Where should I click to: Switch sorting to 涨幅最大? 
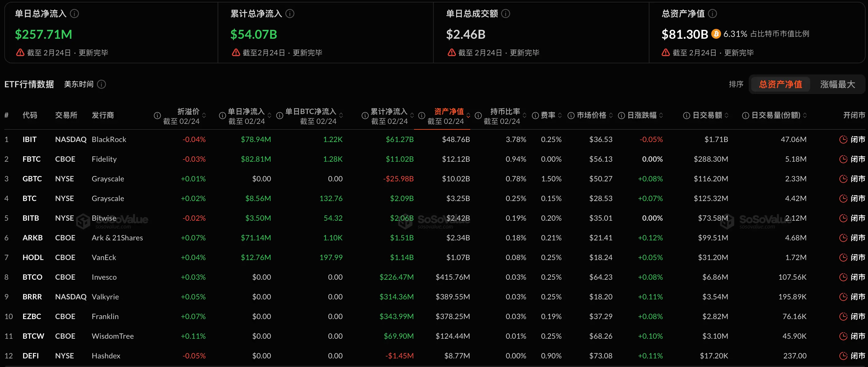pos(837,84)
